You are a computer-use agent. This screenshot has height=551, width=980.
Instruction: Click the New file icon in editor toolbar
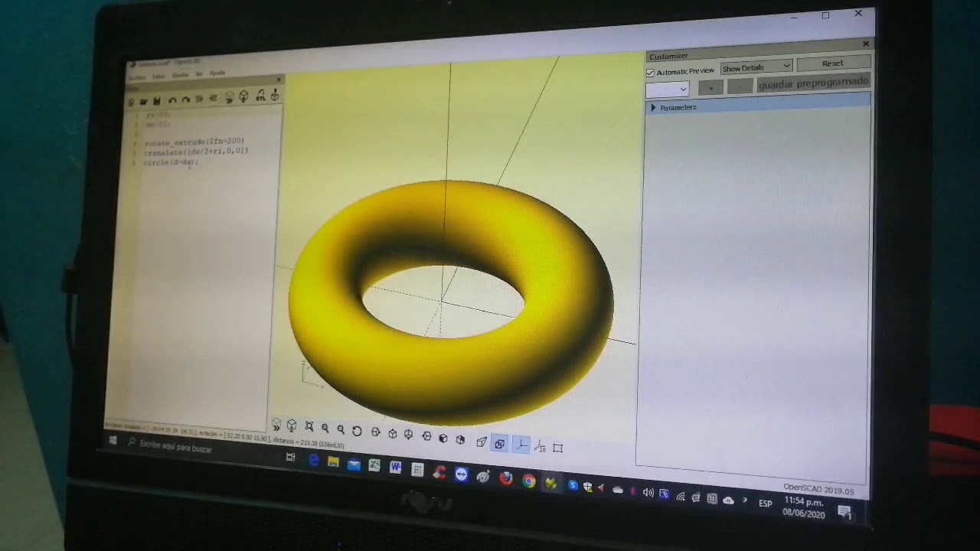[132, 102]
